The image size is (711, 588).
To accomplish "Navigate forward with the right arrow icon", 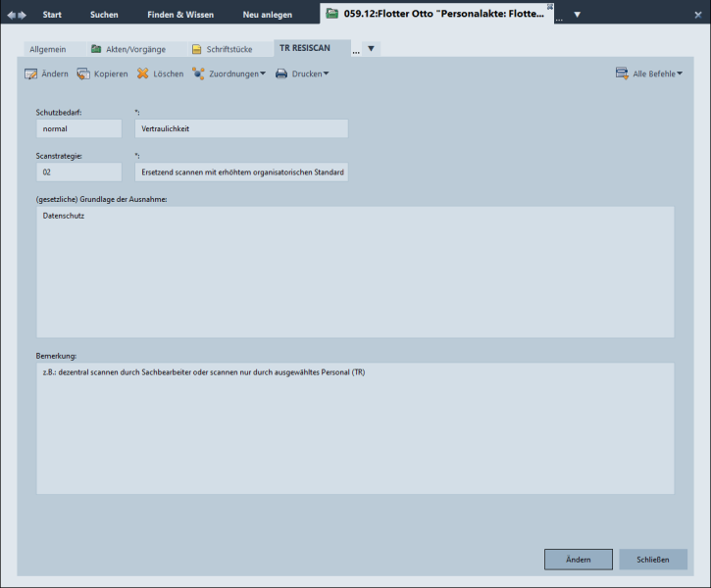I will tap(23, 15).
